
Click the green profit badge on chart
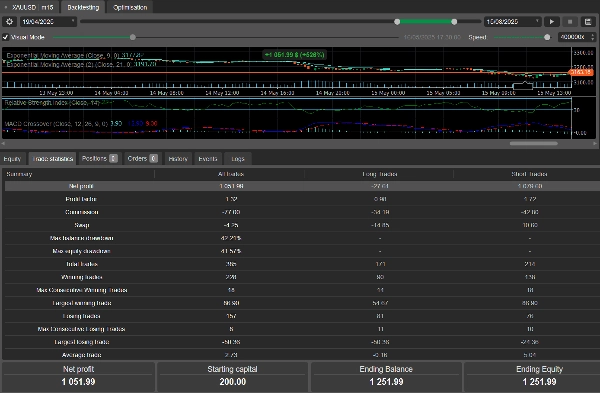[x=294, y=55]
